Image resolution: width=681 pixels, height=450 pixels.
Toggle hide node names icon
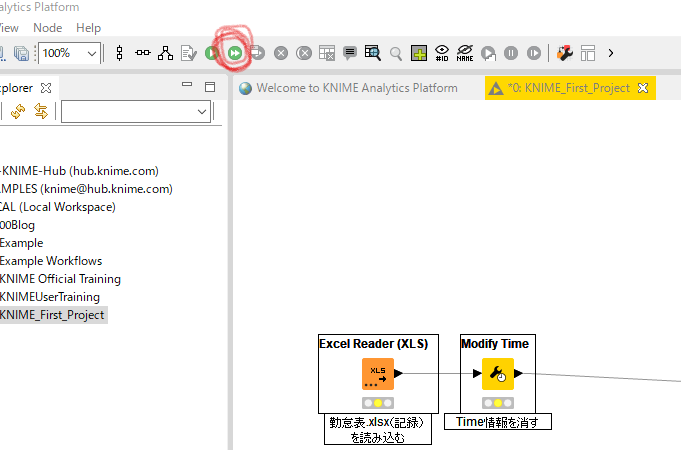tap(465, 53)
